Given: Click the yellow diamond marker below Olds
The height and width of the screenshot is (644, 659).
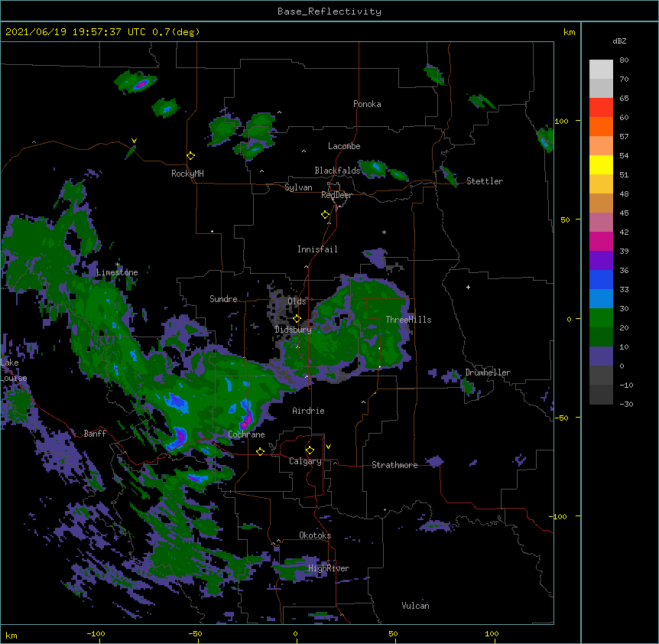Looking at the screenshot, I should (297, 318).
